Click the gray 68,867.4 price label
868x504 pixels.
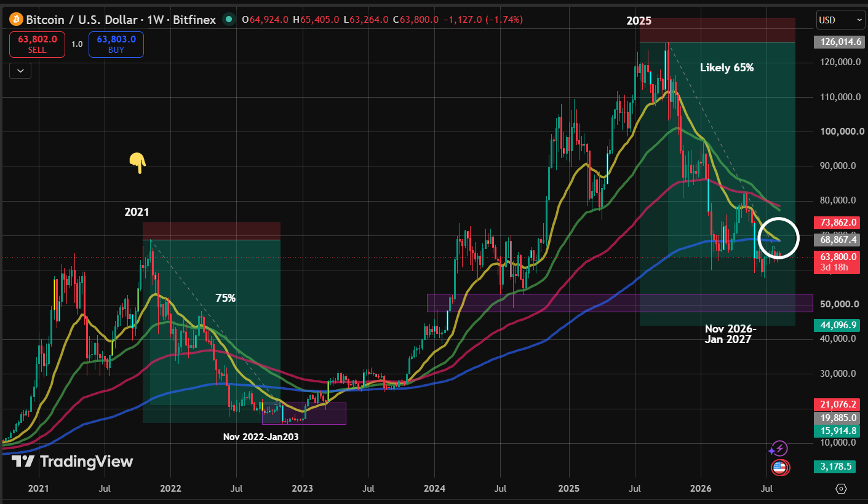[x=837, y=240]
